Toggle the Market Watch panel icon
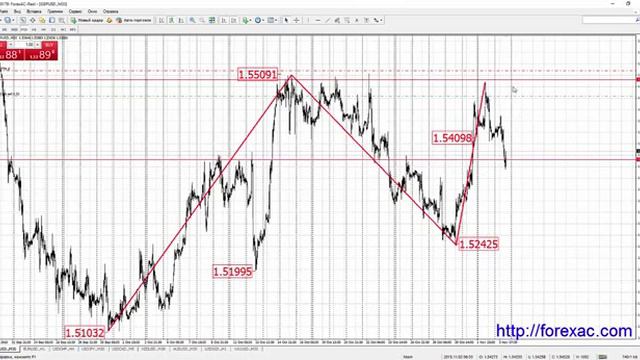This screenshot has width=640, height=360. tap(22, 20)
